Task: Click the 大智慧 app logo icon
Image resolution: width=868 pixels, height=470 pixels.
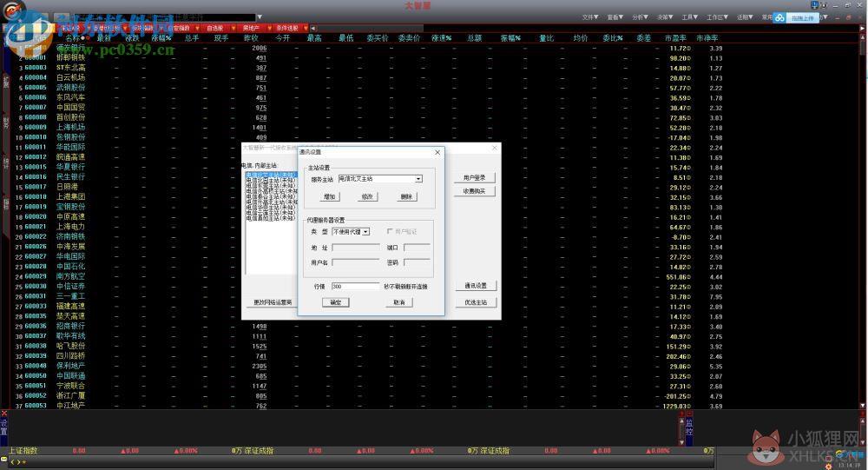Action: tap(13, 10)
